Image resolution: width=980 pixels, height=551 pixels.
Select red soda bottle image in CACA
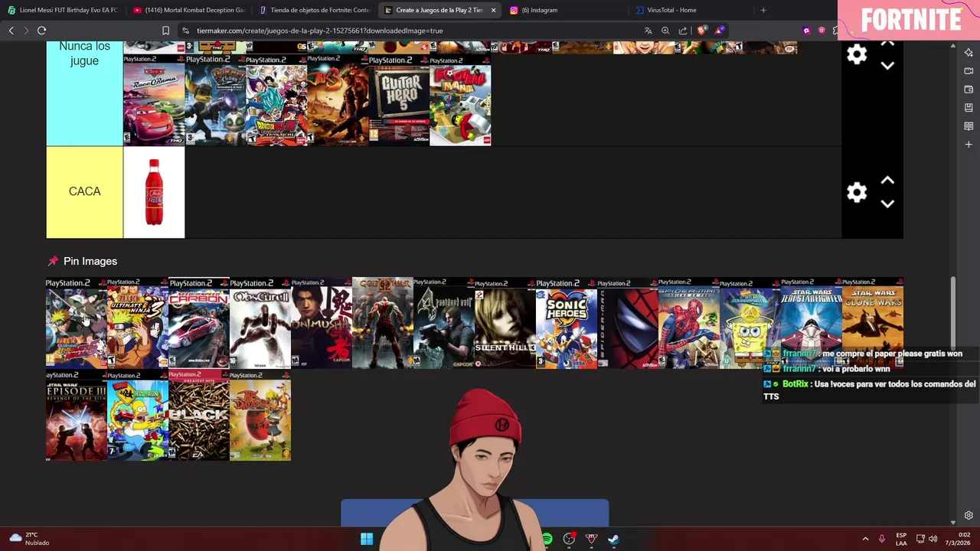(x=154, y=192)
